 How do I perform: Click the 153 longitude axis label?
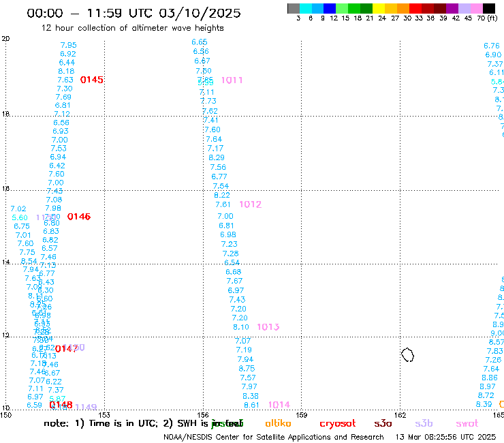coord(104,415)
